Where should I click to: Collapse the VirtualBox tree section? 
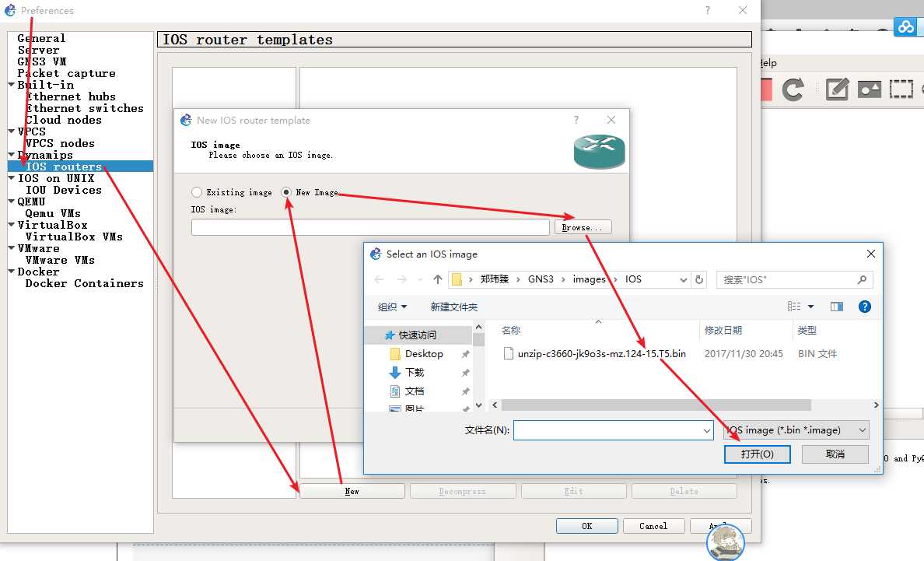(x=11, y=225)
